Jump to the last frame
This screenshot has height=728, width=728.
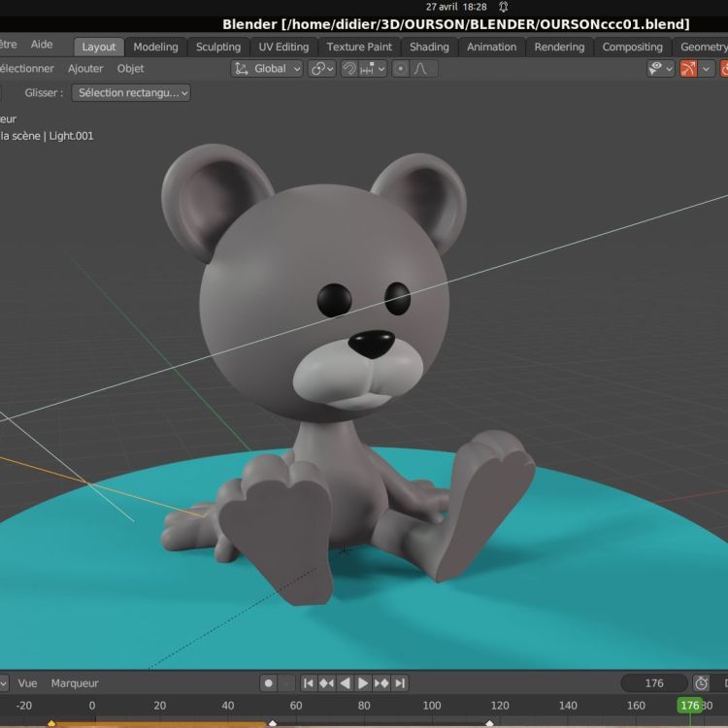(x=400, y=683)
